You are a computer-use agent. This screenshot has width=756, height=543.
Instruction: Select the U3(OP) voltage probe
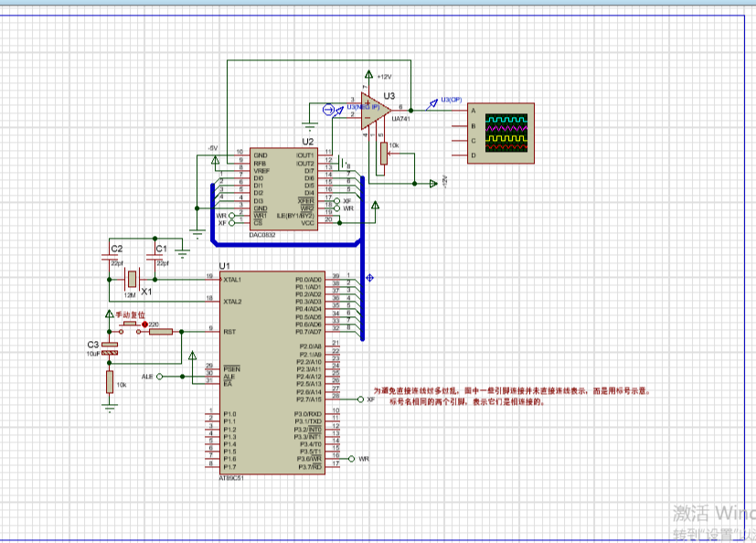tap(432, 104)
